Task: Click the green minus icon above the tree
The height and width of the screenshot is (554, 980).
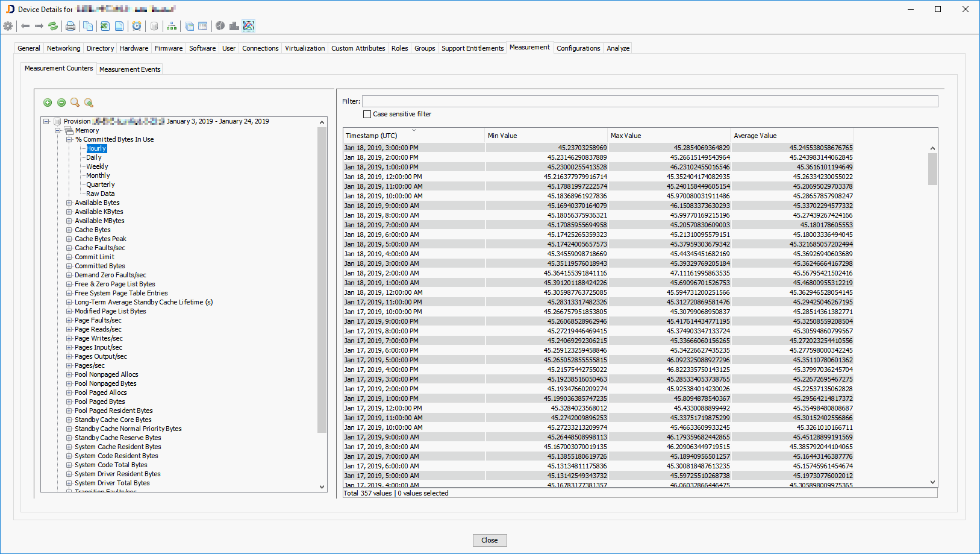Action: 61,102
